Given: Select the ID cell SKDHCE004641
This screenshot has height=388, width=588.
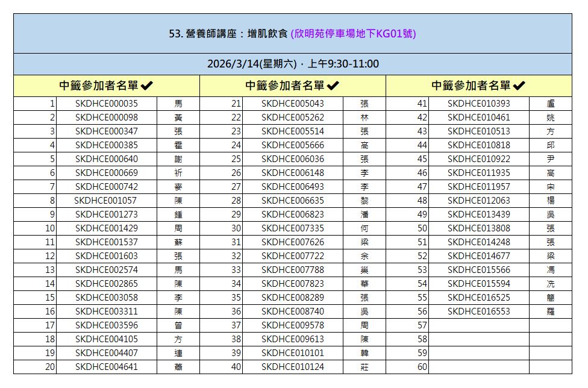Looking at the screenshot, I should click(x=106, y=367).
